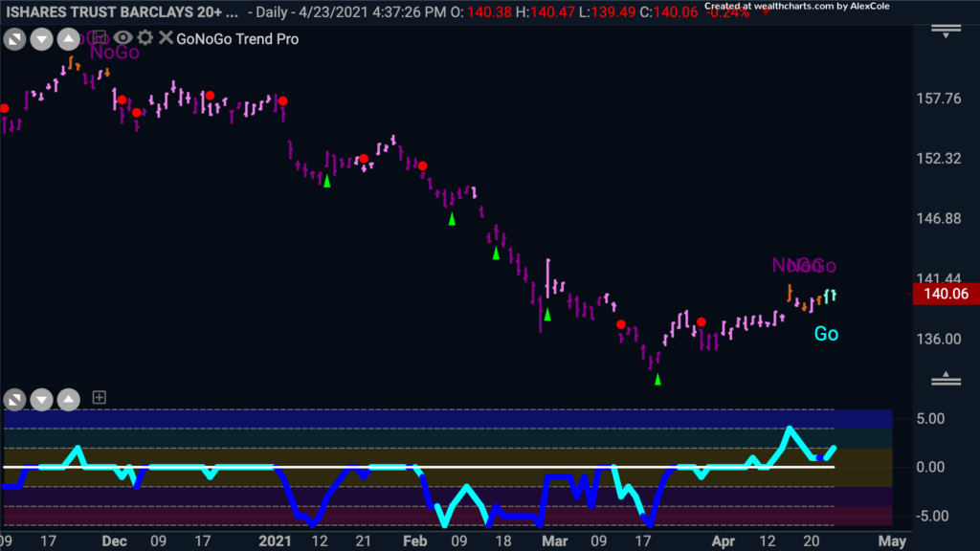Move the price pane down
This screenshot has width=980, height=551.
pos(41,39)
